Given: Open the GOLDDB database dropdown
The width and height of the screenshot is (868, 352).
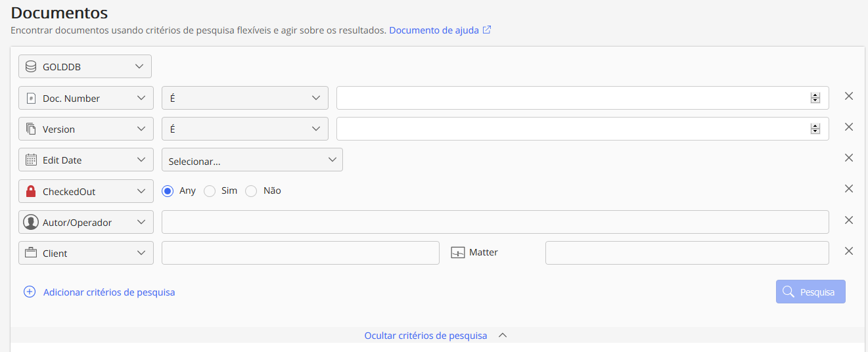Looking at the screenshot, I should coord(85,66).
